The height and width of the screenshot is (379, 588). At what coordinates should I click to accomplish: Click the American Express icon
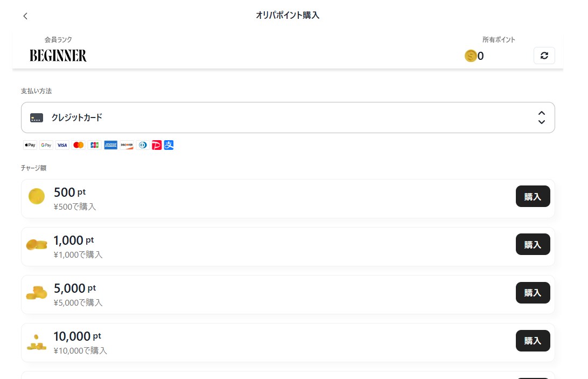[x=110, y=145]
